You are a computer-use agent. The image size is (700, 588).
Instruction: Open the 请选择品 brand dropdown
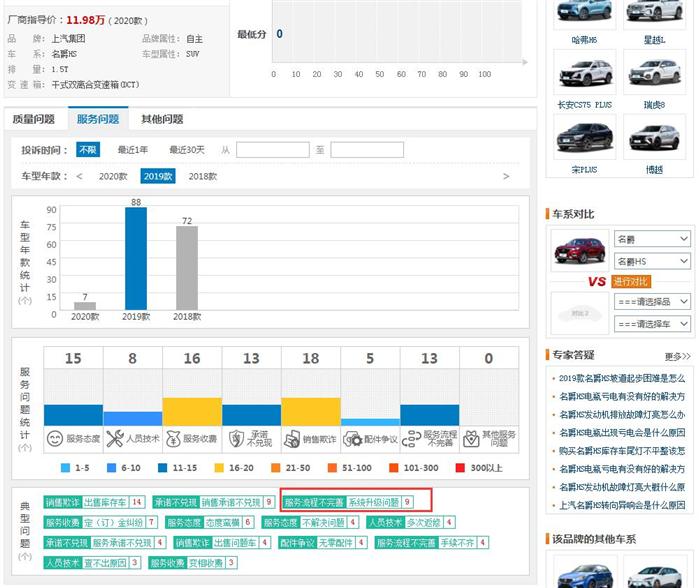pyautogui.click(x=652, y=302)
